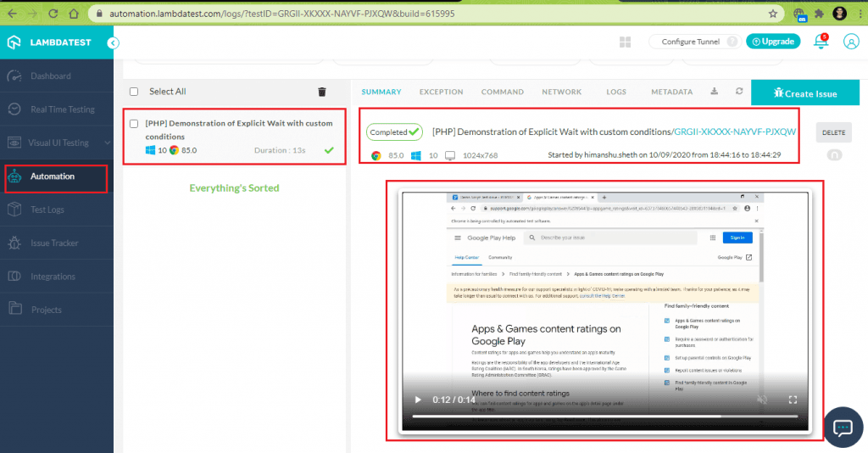Switch to the EXCEPTION tab
The height and width of the screenshot is (453, 868).
pyautogui.click(x=441, y=92)
